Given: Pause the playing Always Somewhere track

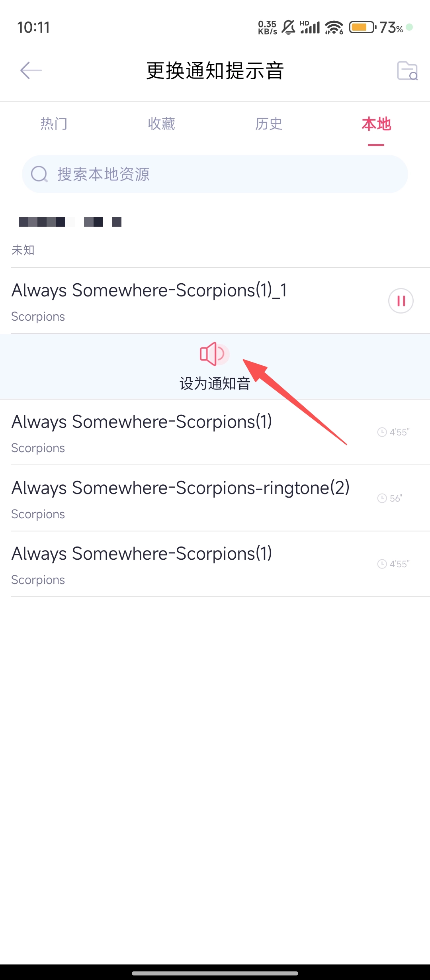Looking at the screenshot, I should (x=401, y=301).
